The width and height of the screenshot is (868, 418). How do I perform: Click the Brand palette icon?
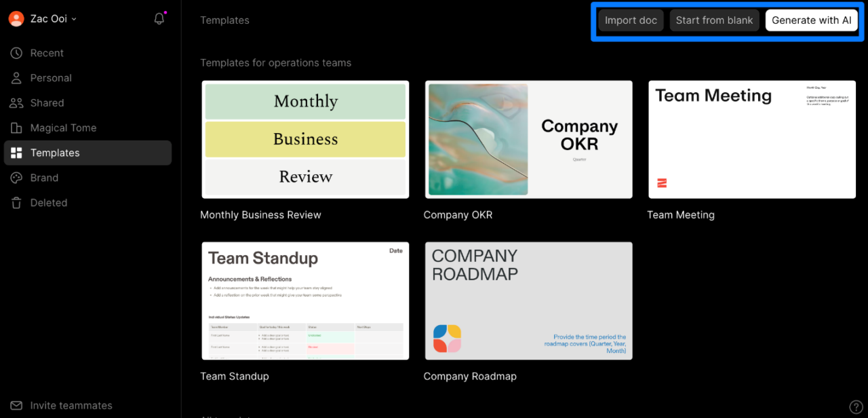16,178
